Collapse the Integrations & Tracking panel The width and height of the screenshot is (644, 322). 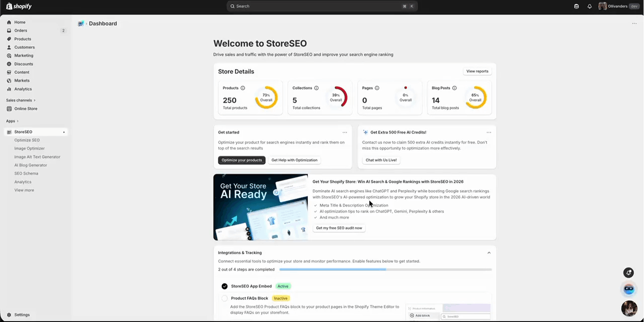pyautogui.click(x=489, y=252)
